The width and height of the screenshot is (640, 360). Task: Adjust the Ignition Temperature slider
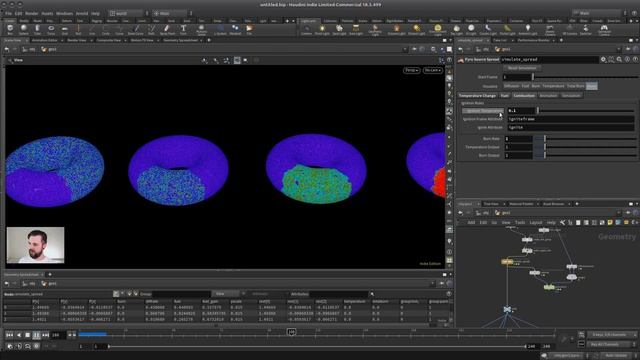[x=586, y=111]
